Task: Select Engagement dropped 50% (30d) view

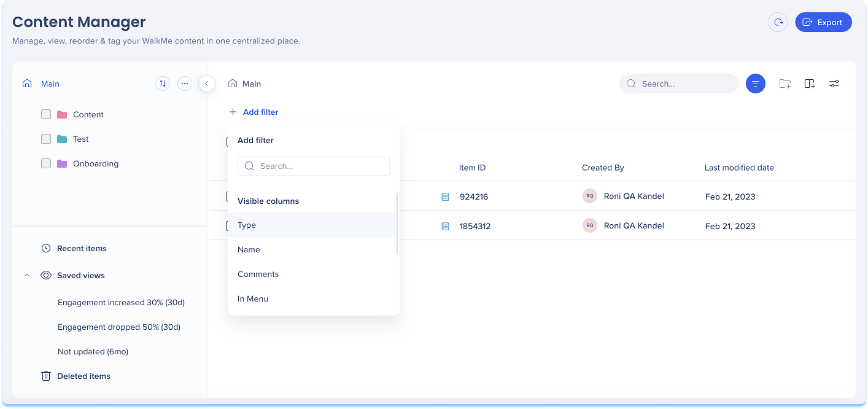Action: click(119, 327)
